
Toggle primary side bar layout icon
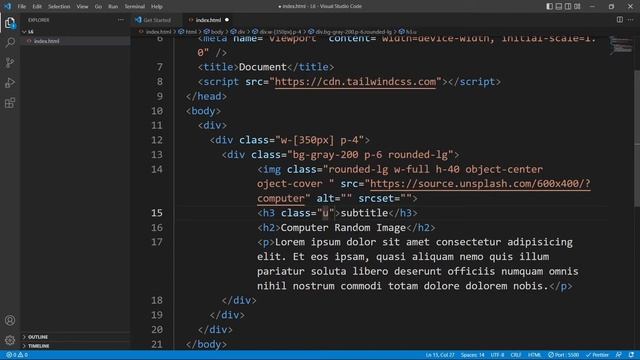(x=549, y=6)
